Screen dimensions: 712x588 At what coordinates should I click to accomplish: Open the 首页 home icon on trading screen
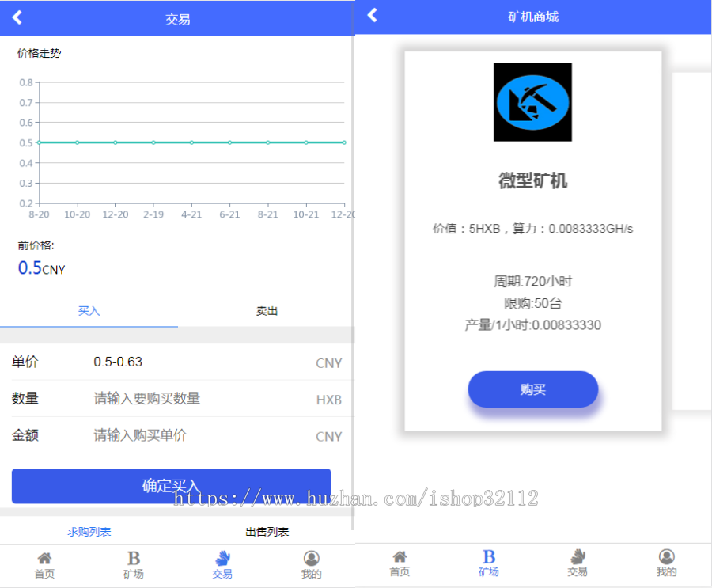tap(44, 563)
